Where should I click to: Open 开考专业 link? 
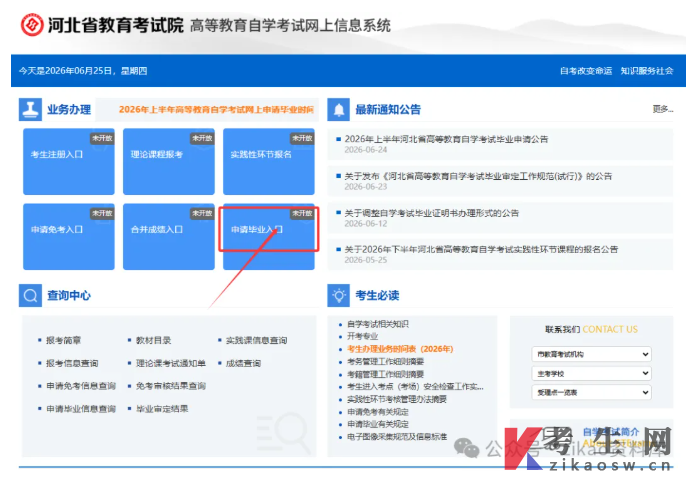(x=362, y=336)
